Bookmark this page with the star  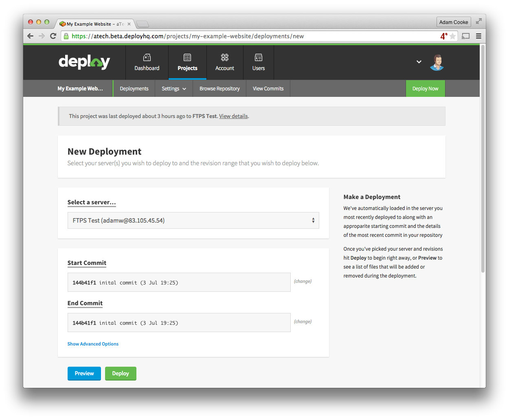pos(452,36)
